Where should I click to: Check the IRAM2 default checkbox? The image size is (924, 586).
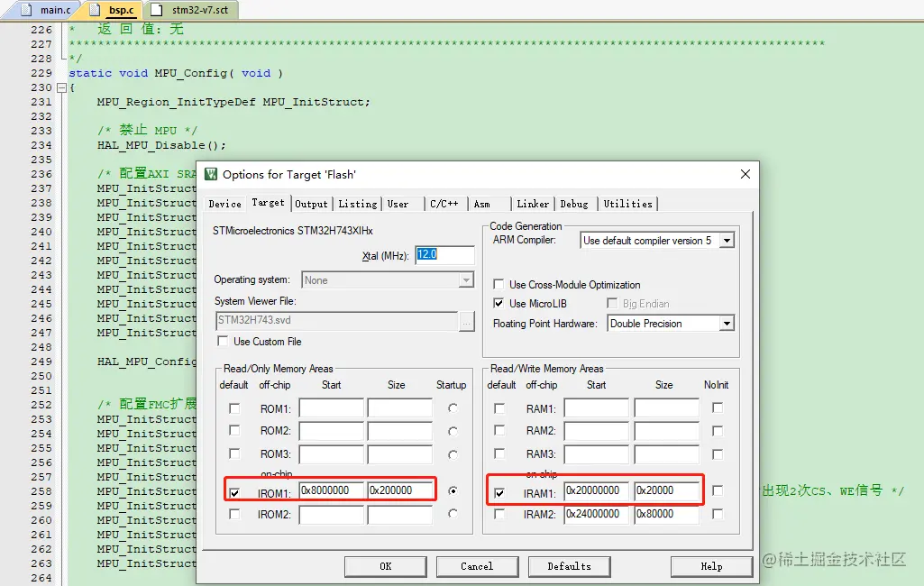tap(499, 514)
